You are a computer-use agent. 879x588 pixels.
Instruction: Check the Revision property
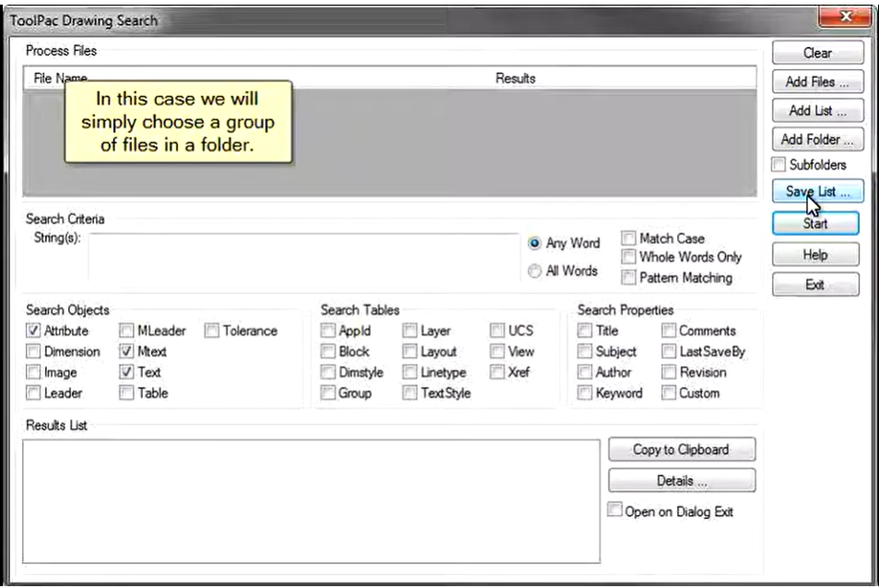pyautogui.click(x=668, y=372)
